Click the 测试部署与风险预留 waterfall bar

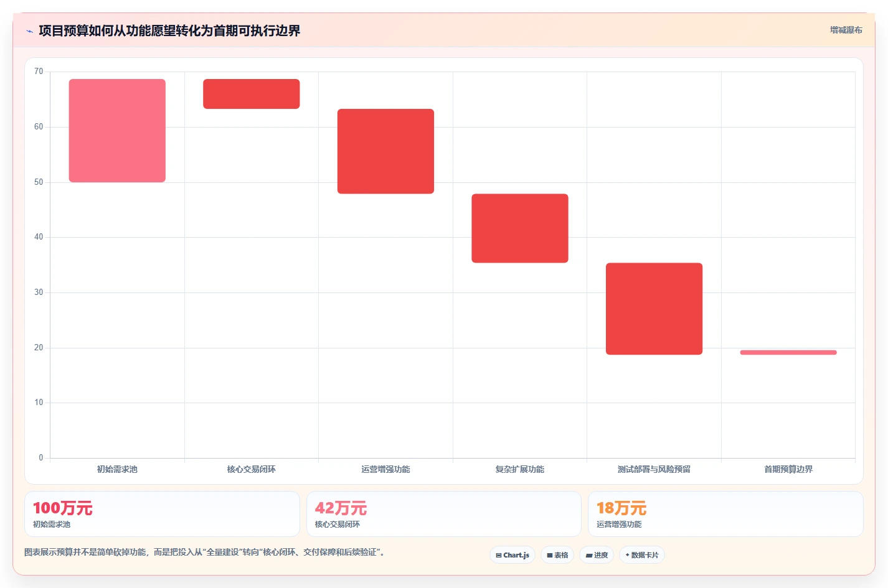click(x=654, y=309)
